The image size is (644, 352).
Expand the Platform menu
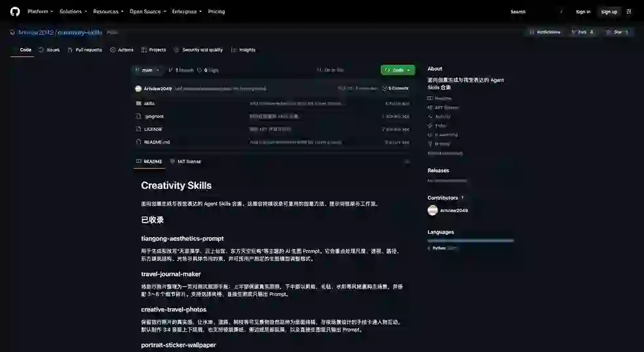pos(40,12)
